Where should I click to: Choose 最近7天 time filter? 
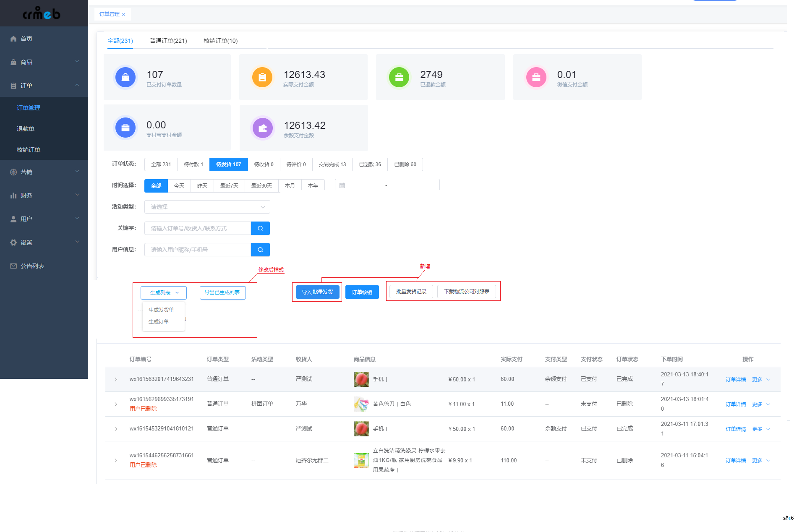229,185
